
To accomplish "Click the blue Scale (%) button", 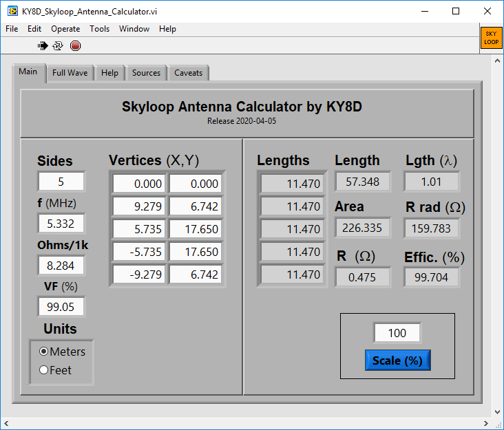I will [397, 361].
